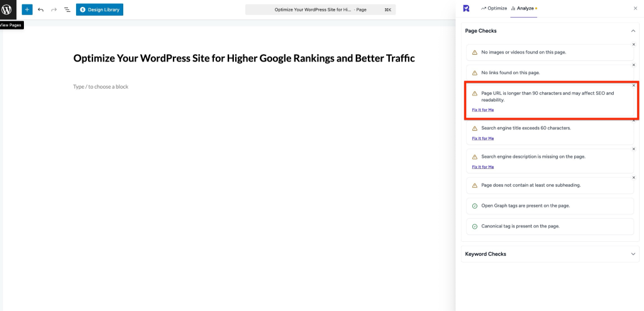Screen dimensions: 644x311
Task: Open the document overview list icon
Action: tap(67, 9)
